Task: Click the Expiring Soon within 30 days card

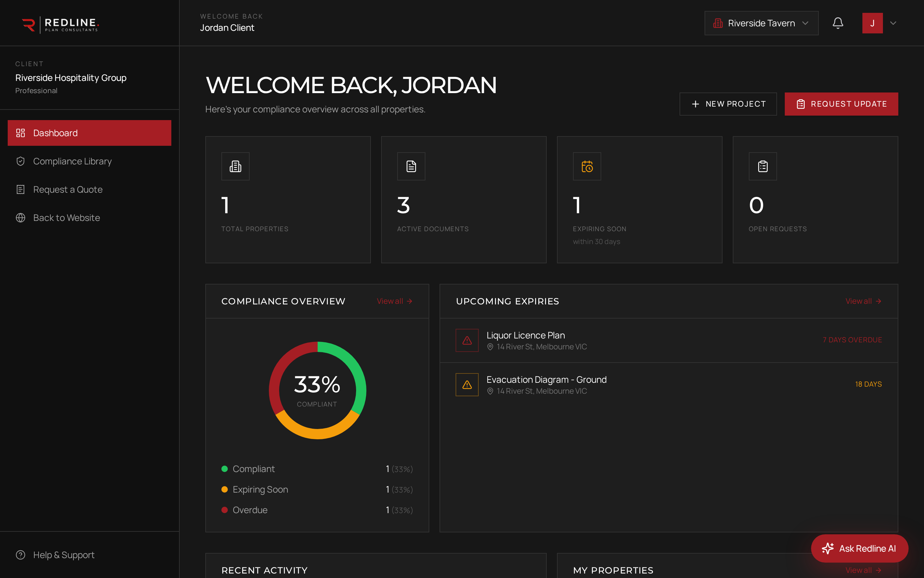Action: tap(639, 199)
